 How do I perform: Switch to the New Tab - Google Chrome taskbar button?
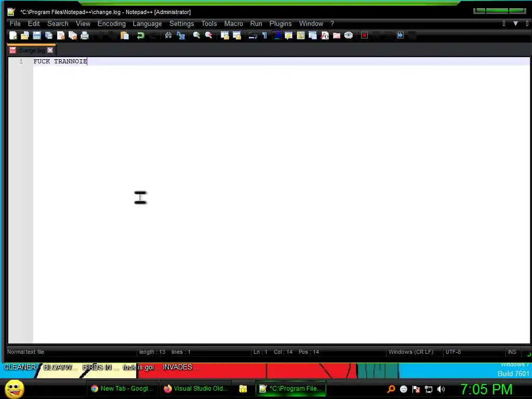pos(122,389)
